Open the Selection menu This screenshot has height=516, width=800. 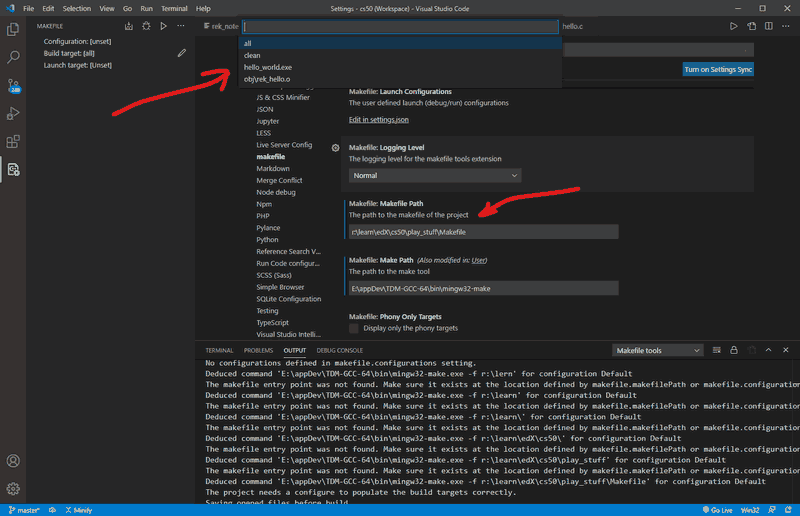click(77, 9)
